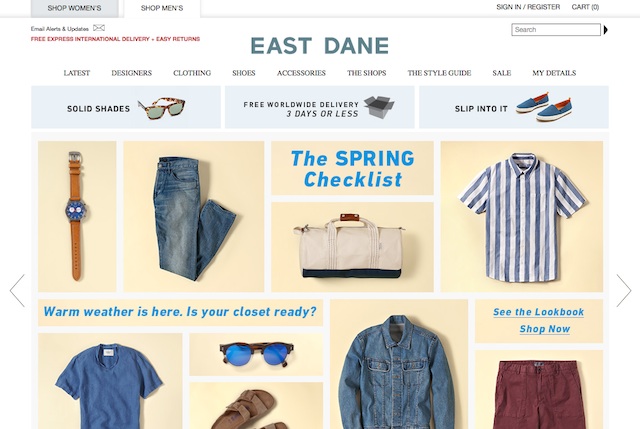
Task: Open the Sale section
Action: point(502,73)
